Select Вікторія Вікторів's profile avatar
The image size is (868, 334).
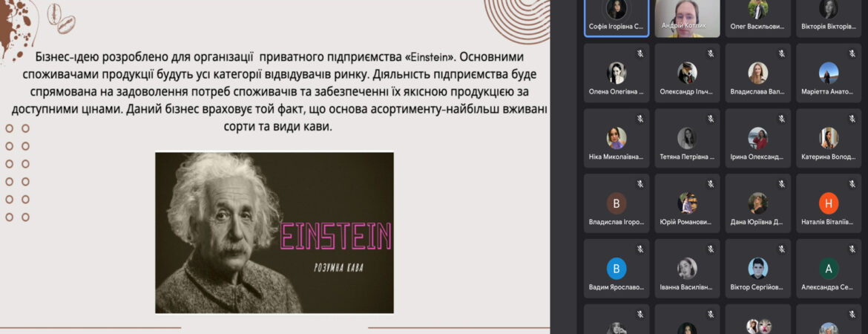pos(829,8)
